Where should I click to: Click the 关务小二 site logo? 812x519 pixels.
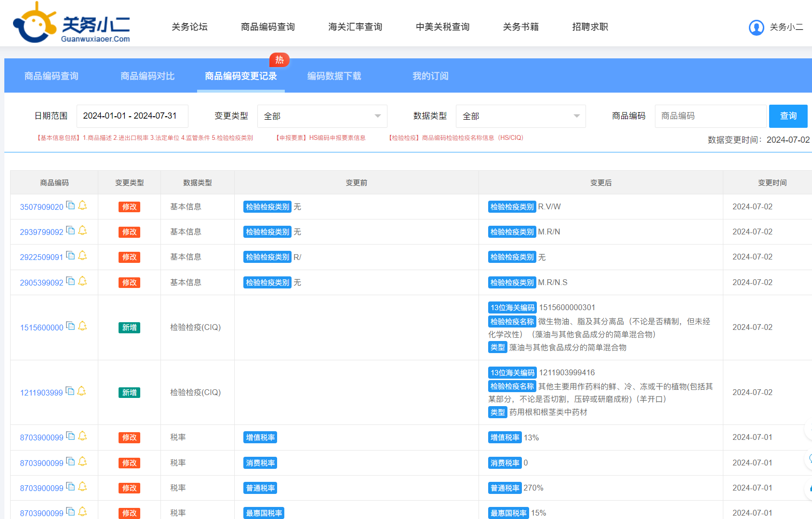pos(71,23)
